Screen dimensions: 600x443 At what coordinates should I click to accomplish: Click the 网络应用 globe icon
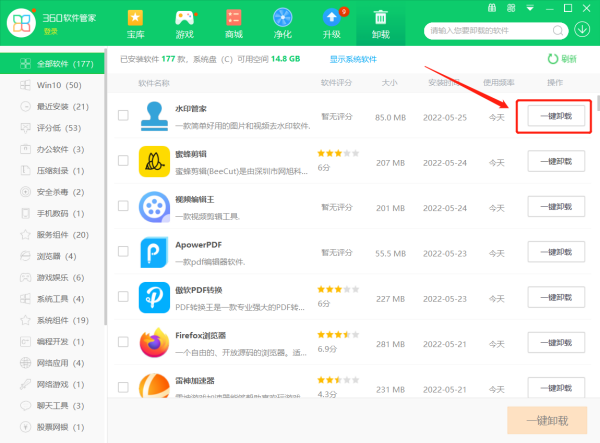click(x=25, y=363)
